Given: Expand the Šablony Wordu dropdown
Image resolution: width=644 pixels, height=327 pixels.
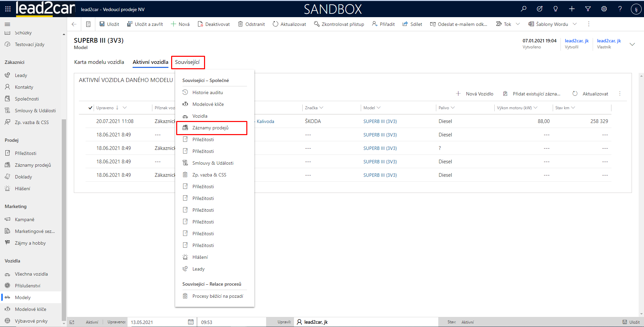Looking at the screenshot, I should tap(575, 24).
